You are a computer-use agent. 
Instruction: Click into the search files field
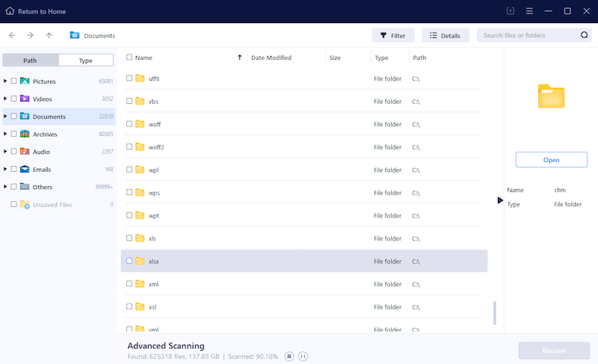click(x=527, y=35)
